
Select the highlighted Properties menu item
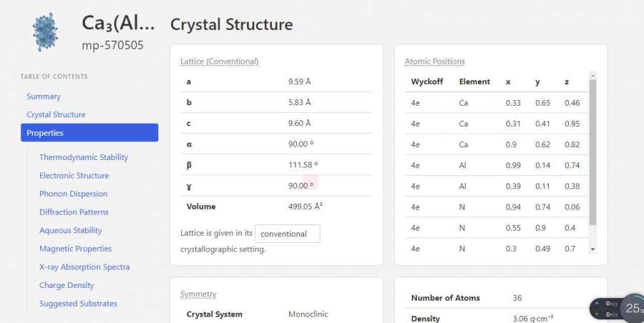[89, 133]
